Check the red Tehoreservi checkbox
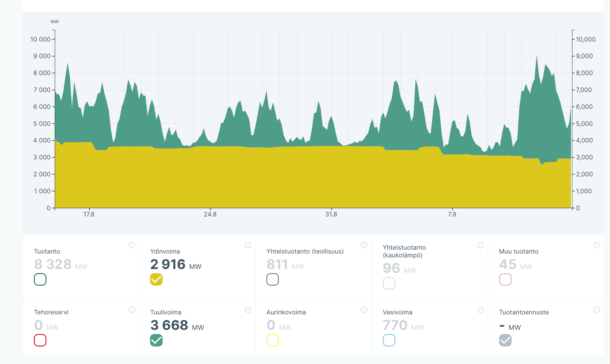610x364 pixels. (40, 340)
